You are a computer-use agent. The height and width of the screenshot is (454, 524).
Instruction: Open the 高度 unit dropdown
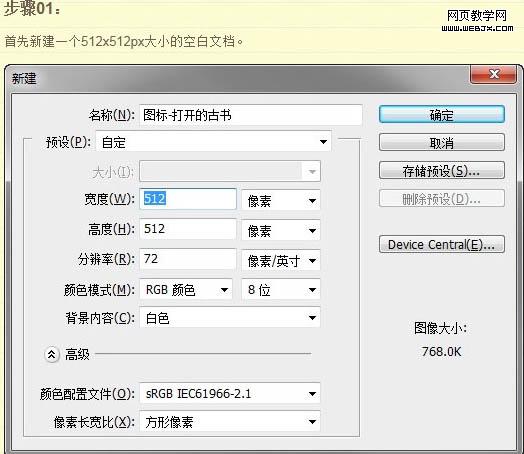tap(281, 230)
